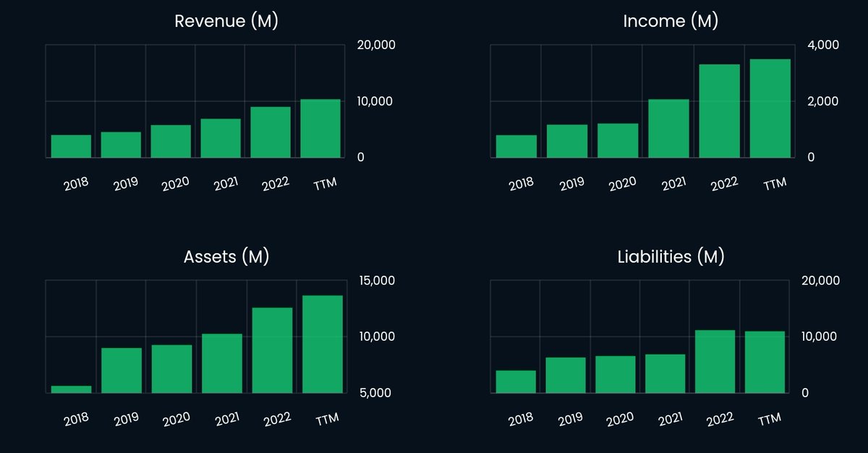
Task: Click the 20,000 axis label in Revenue chart
Action: 376,45
